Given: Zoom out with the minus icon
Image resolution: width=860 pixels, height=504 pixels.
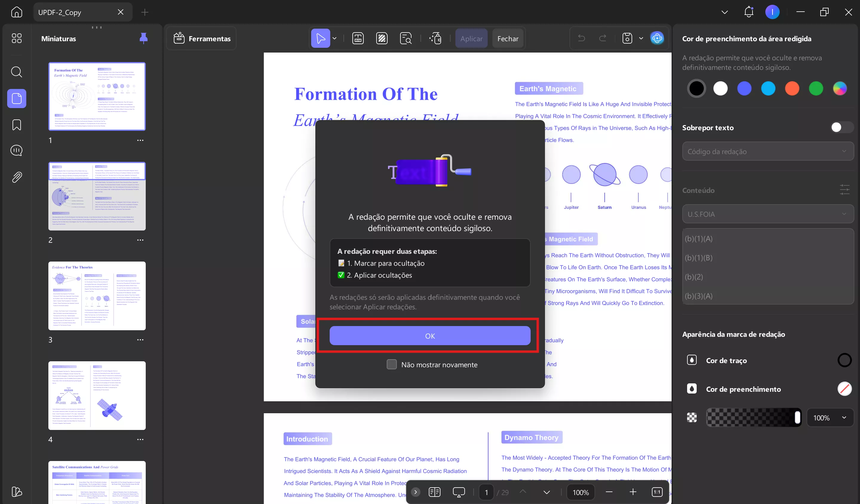Looking at the screenshot, I should click(609, 492).
